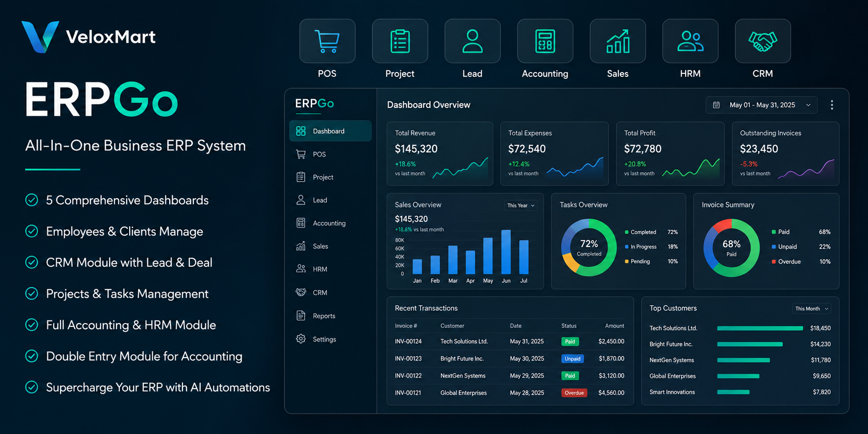Select Lead in the sidebar menu

click(x=330, y=200)
